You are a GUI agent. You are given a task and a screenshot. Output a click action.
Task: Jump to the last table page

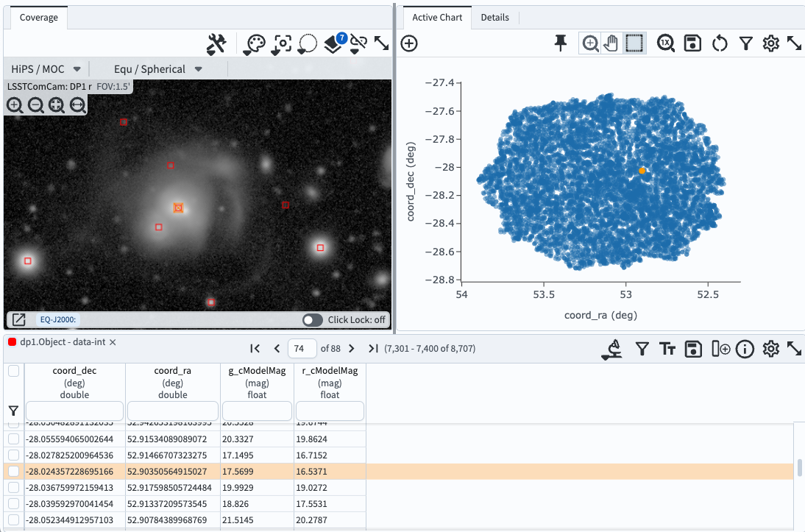(x=373, y=349)
